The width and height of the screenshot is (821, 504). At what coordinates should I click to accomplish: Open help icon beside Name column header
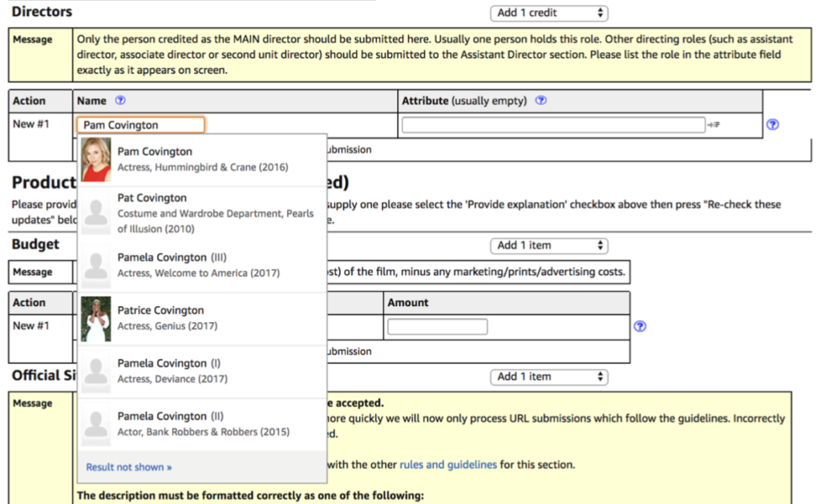[x=120, y=100]
